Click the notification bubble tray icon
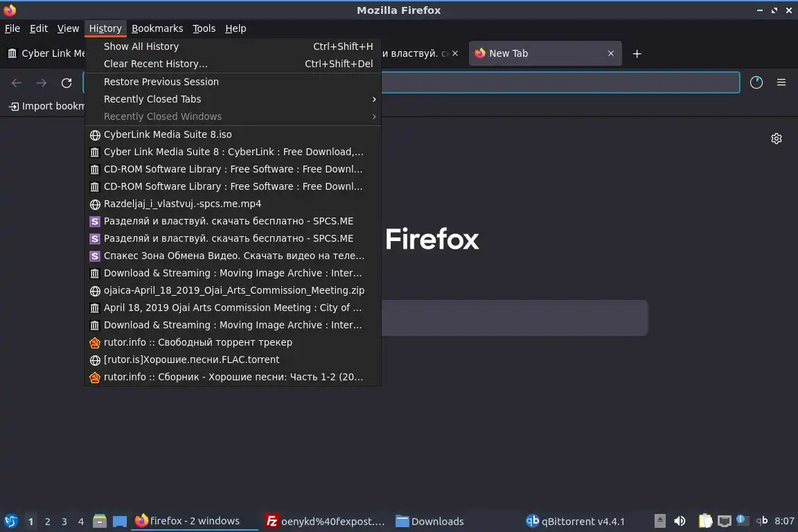Image resolution: width=798 pixels, height=532 pixels. pos(743,520)
